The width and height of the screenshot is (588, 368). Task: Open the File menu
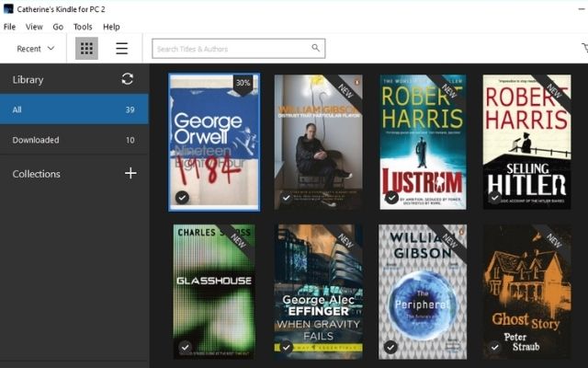pos(10,27)
